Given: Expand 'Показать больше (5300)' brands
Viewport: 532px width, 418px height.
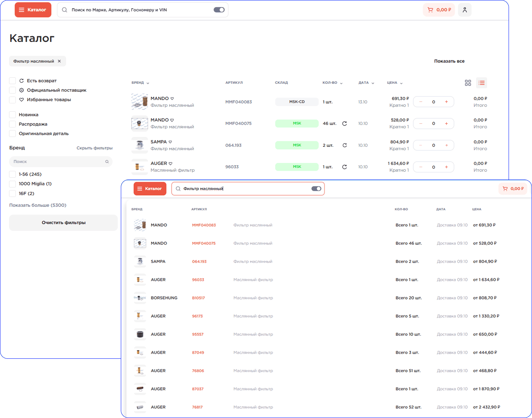Looking at the screenshot, I should click(38, 205).
